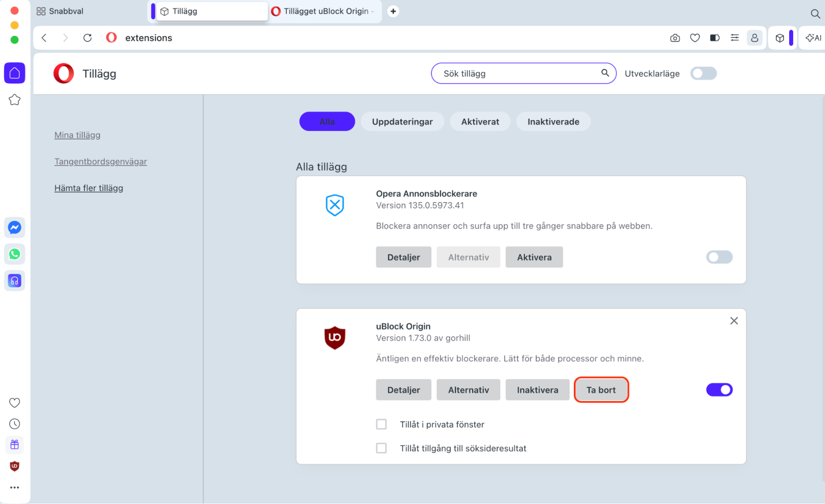Image resolution: width=825 pixels, height=504 pixels.
Task: Enable the Opera Annonsblockerare toggle
Action: click(x=719, y=257)
